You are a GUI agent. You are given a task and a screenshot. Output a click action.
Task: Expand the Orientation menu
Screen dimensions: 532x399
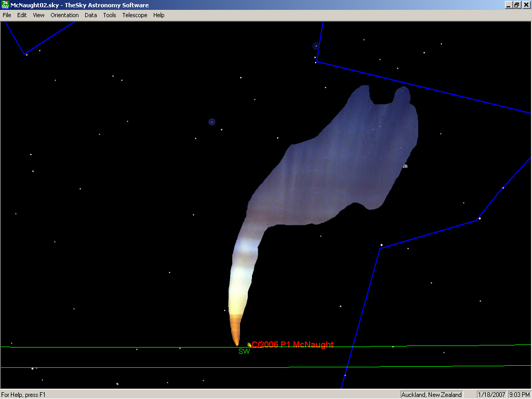[64, 15]
